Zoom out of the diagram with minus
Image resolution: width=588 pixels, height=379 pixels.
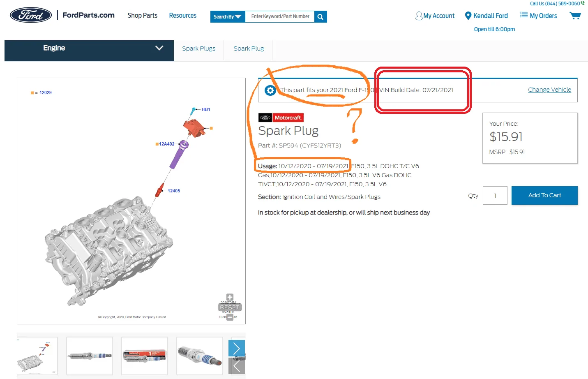230,317
